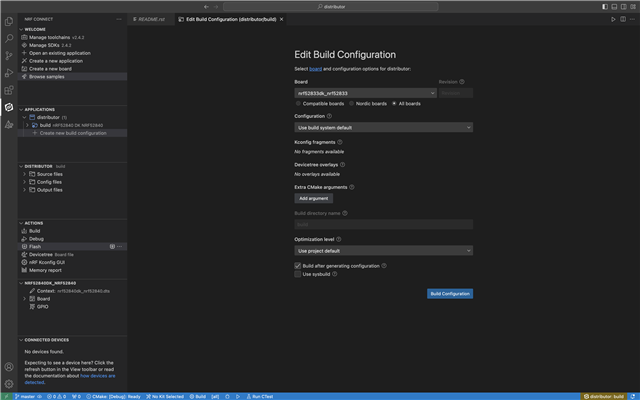Viewport: 640px width, 400px height.
Task: Expand the Board devicetree node
Action: tap(24, 299)
